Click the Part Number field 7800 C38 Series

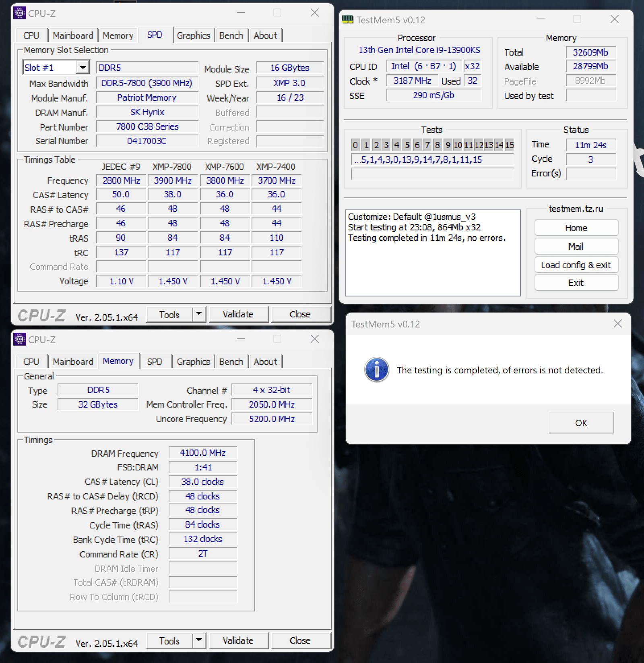tap(147, 126)
